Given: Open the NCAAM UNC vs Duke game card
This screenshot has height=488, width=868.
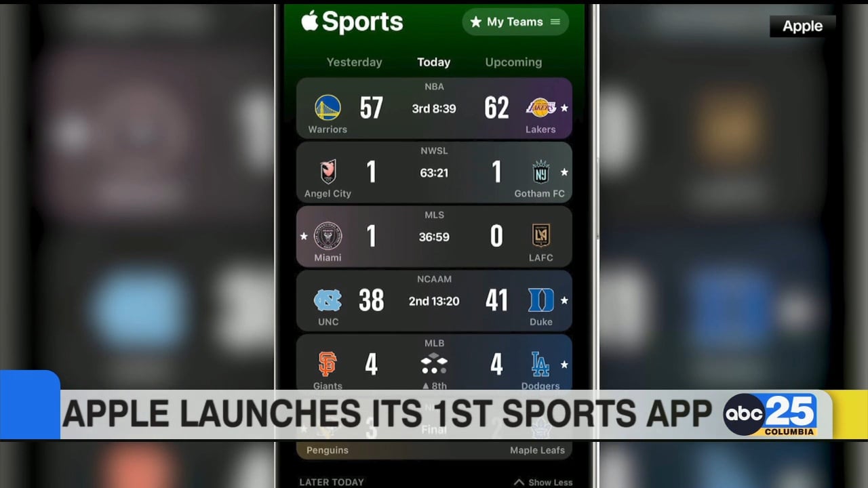Looking at the screenshot, I should [434, 300].
